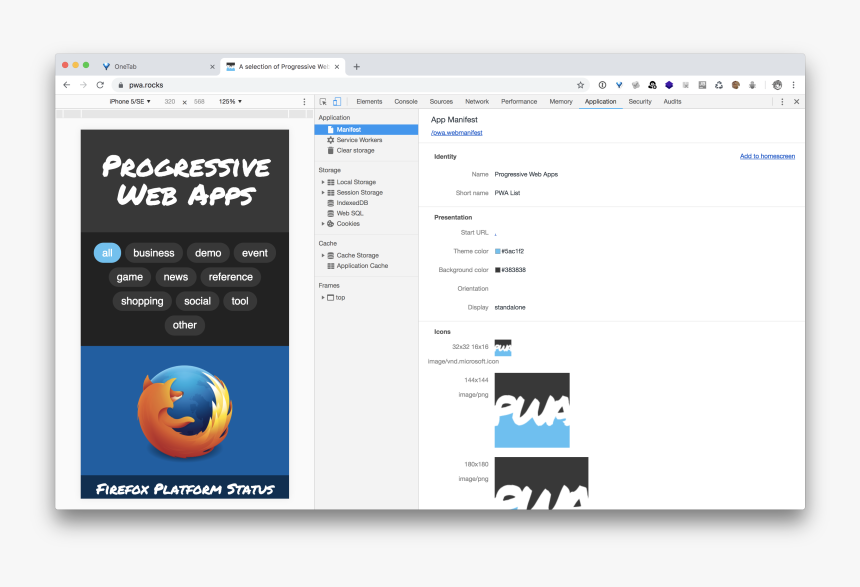Reload the pwa.rocks page
Screen dimensions: 860x587
click(99, 85)
